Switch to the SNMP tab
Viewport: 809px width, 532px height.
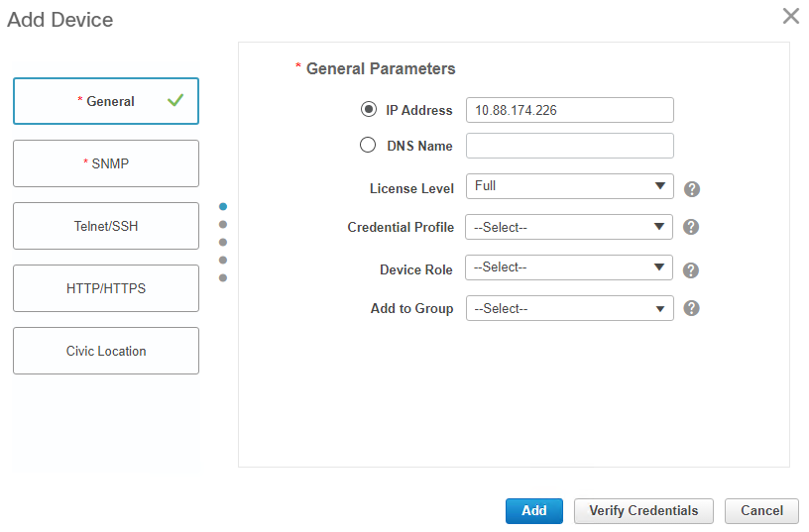106,163
